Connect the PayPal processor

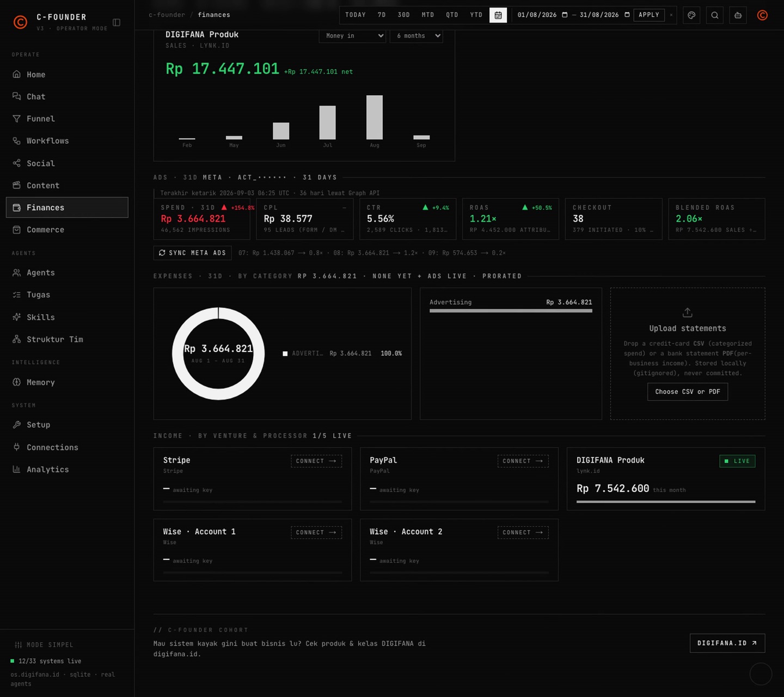click(523, 461)
